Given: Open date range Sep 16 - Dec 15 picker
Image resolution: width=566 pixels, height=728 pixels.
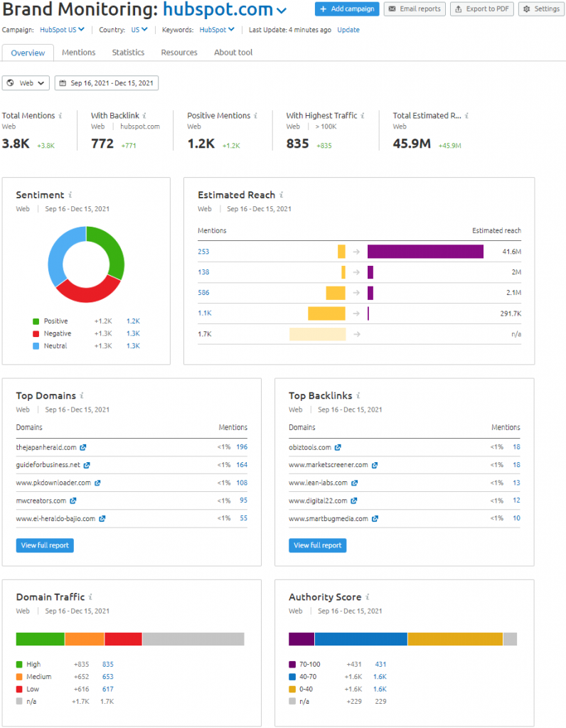Looking at the screenshot, I should click(107, 83).
